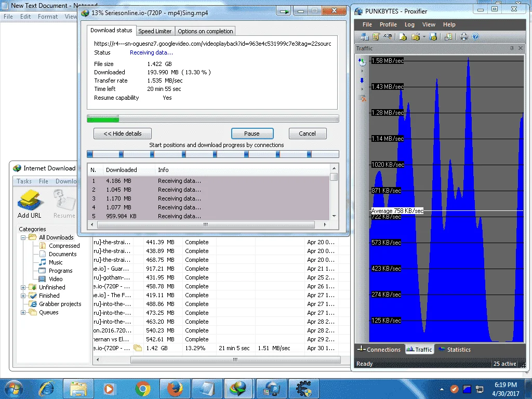Open Proxifier Log menu
Image resolution: width=532 pixels, height=399 pixels.
pos(409,24)
